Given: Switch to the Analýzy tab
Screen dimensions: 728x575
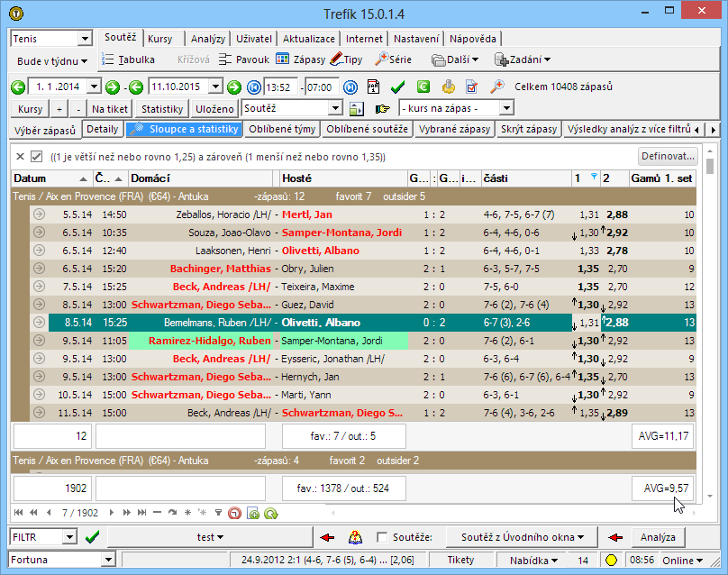Looking at the screenshot, I should [208, 39].
